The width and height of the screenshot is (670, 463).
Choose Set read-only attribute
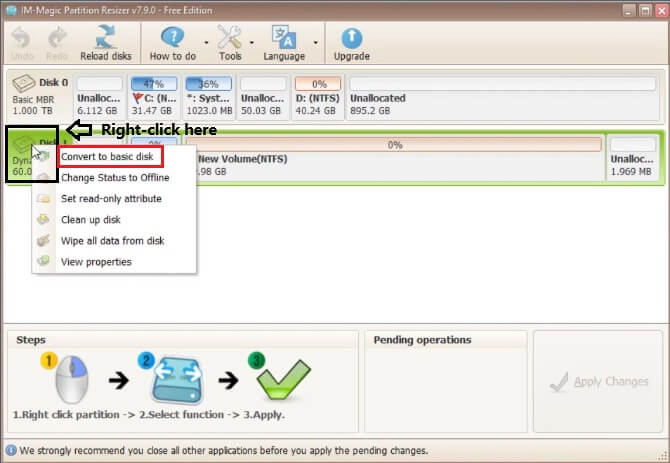(114, 198)
